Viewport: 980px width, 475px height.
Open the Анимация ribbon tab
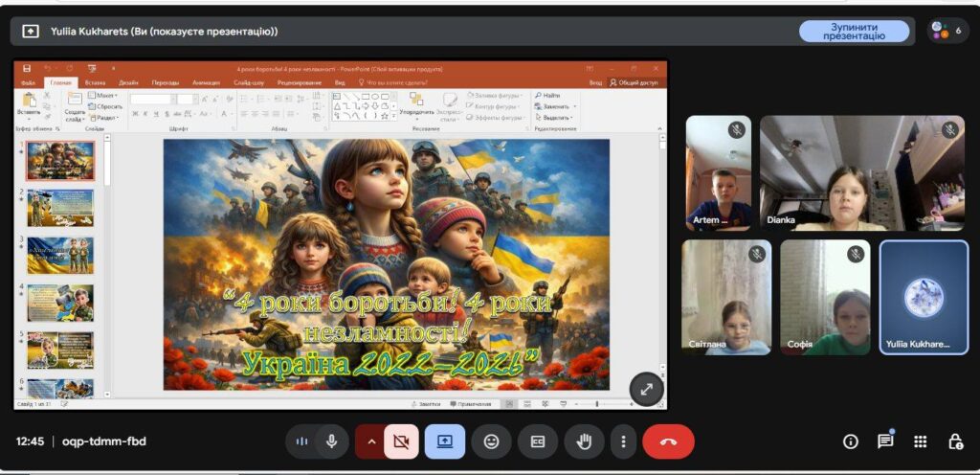click(206, 83)
